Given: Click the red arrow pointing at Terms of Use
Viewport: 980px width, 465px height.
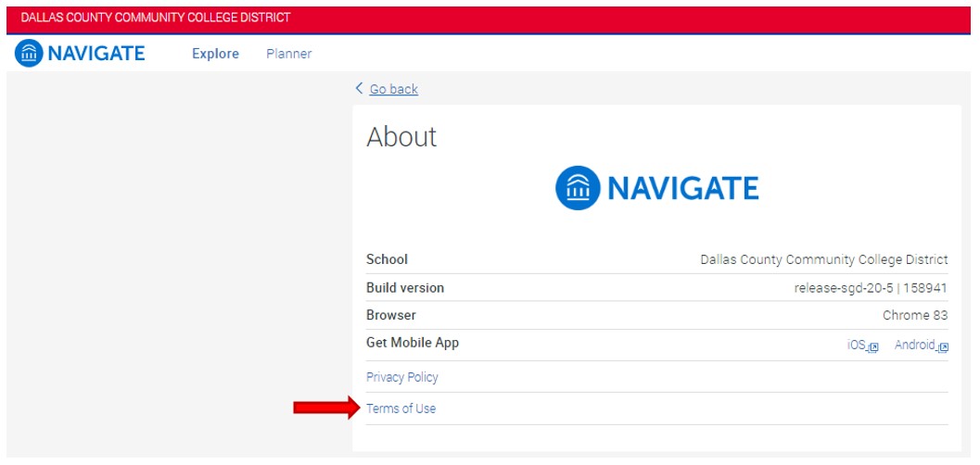Looking at the screenshot, I should (x=325, y=408).
